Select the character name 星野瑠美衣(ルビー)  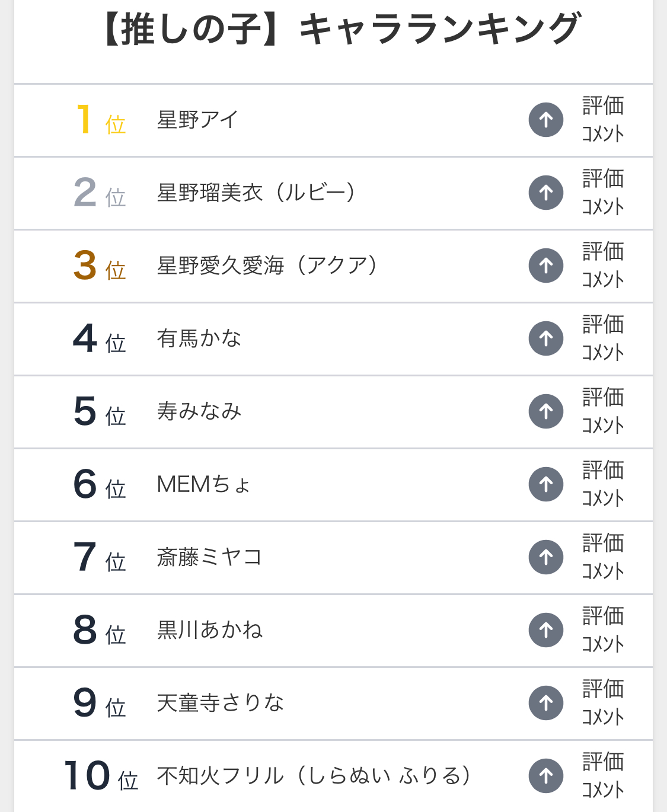256,193
